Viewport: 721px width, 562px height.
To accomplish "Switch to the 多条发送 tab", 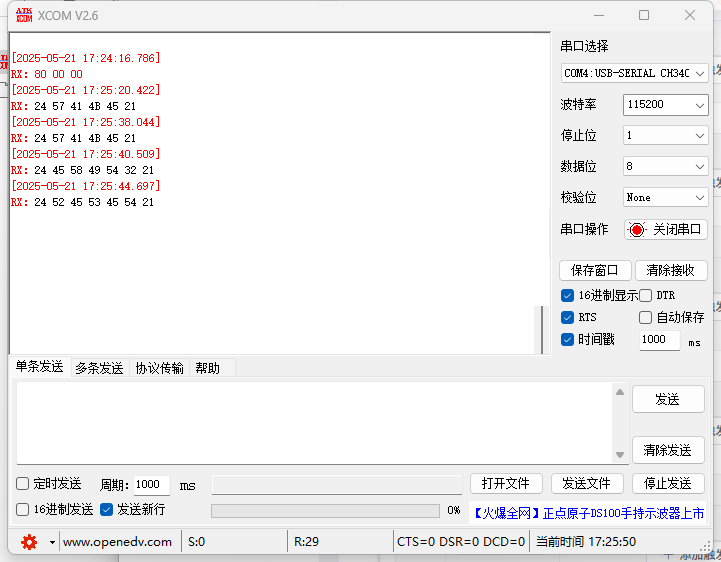I will tap(99, 368).
